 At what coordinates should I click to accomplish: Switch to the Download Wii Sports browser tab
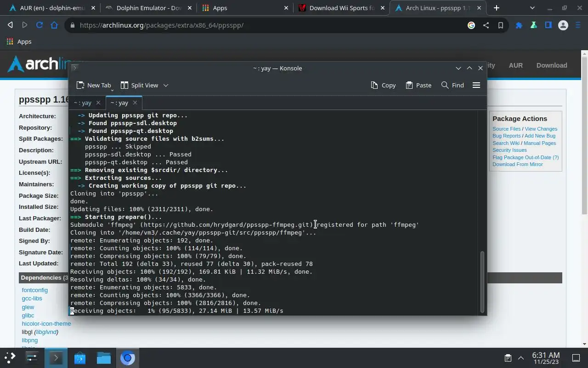[341, 8]
